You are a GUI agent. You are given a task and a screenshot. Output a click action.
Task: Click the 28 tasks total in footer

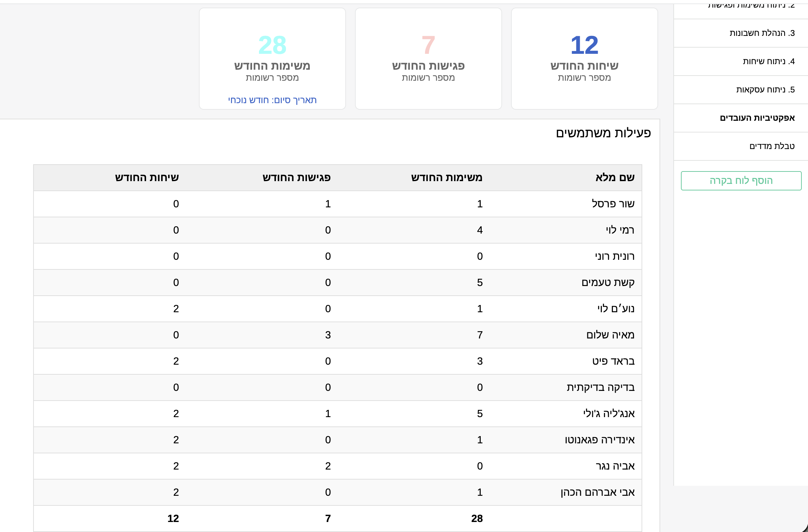click(477, 519)
